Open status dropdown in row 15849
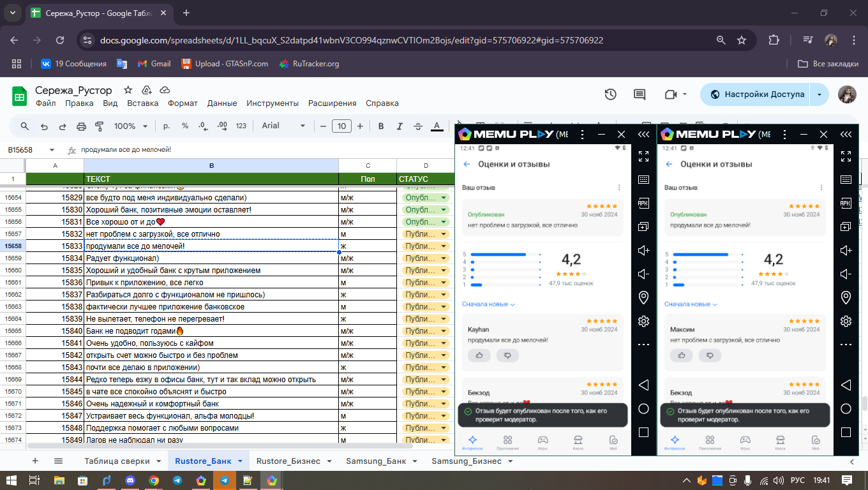 444,440
